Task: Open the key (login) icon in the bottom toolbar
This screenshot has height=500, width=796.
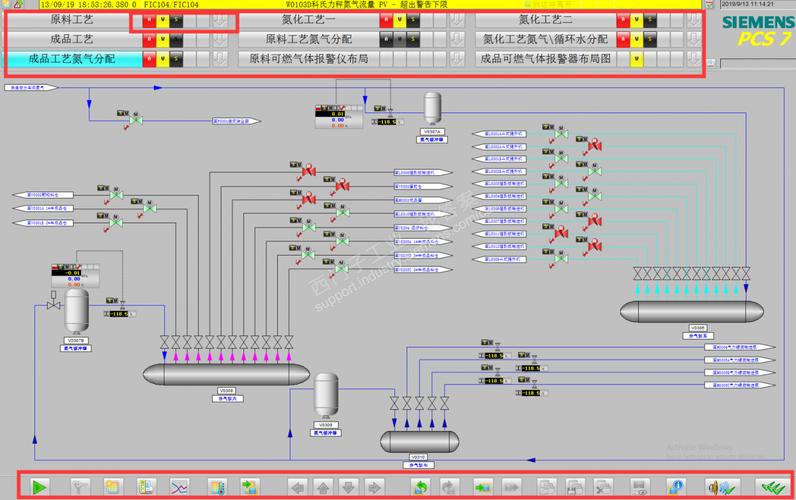Action: click(x=79, y=487)
